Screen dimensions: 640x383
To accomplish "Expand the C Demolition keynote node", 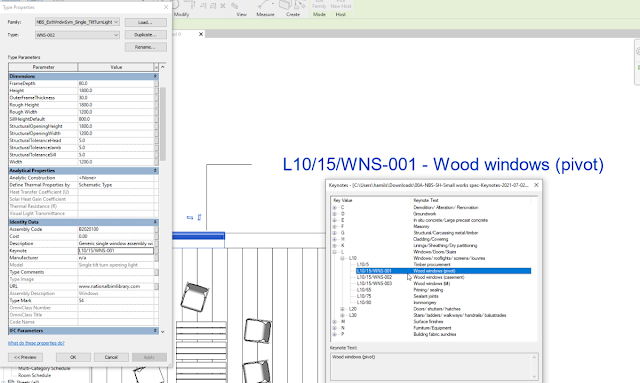I will pyautogui.click(x=335, y=208).
